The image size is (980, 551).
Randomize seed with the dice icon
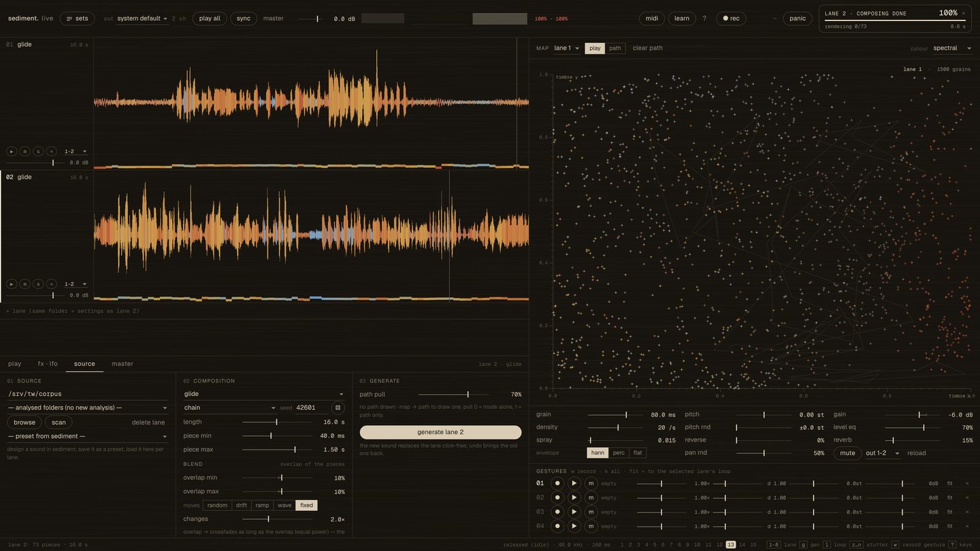pyautogui.click(x=338, y=407)
